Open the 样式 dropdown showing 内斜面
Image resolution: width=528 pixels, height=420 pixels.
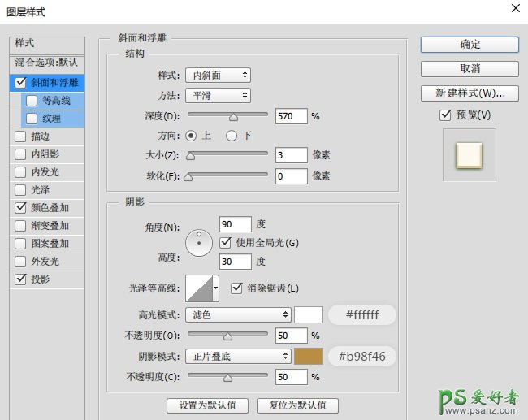tap(218, 76)
